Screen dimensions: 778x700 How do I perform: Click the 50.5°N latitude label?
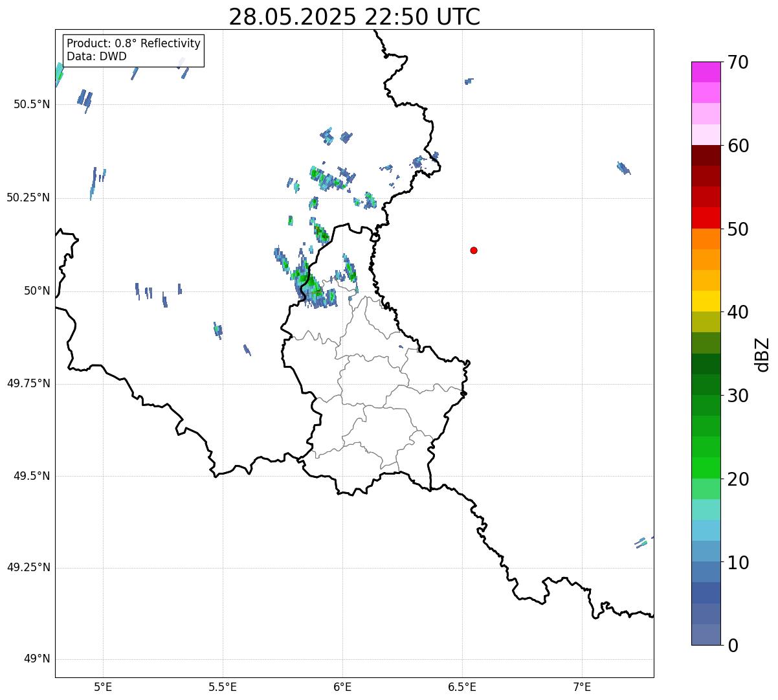[32, 104]
